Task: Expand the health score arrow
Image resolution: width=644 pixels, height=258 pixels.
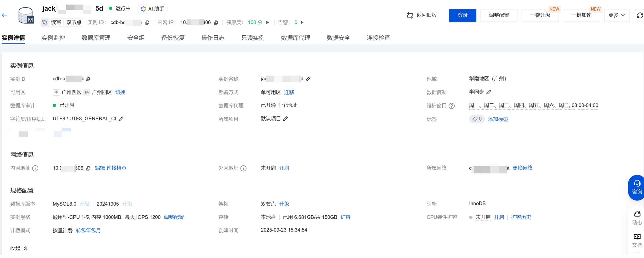Action: click(267, 22)
